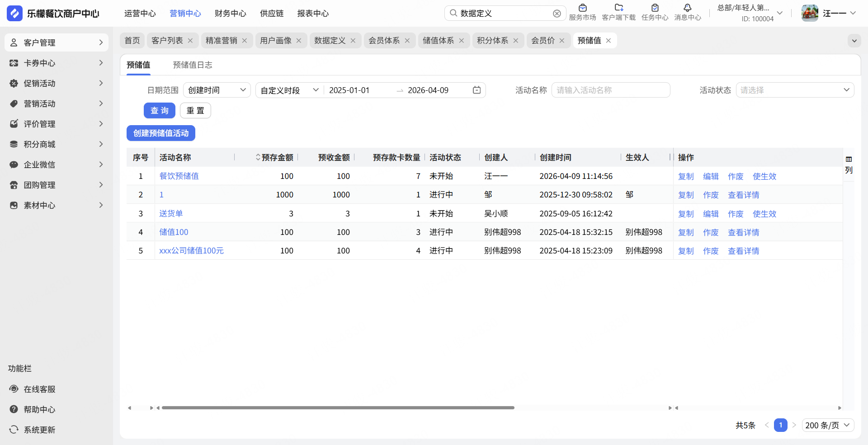This screenshot has width=868, height=445.
Task: Open the 消息中心 notification bell
Action: (687, 8)
